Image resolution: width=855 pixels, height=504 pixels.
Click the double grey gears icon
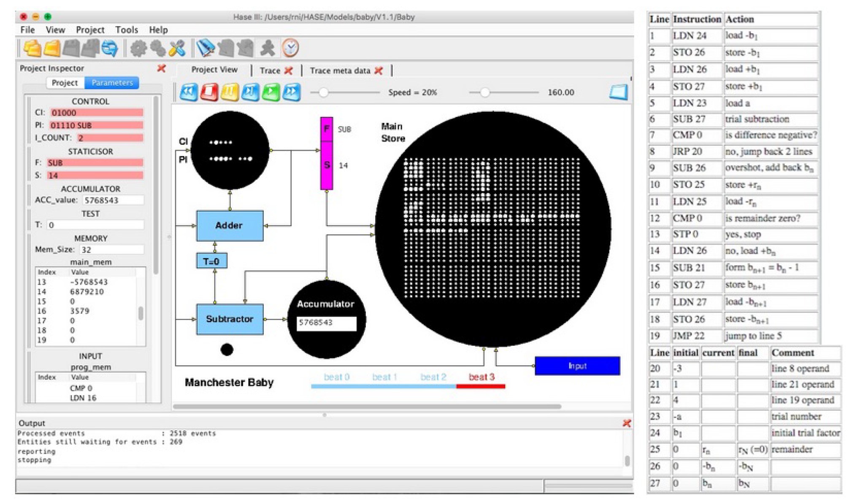pyautogui.click(x=158, y=49)
